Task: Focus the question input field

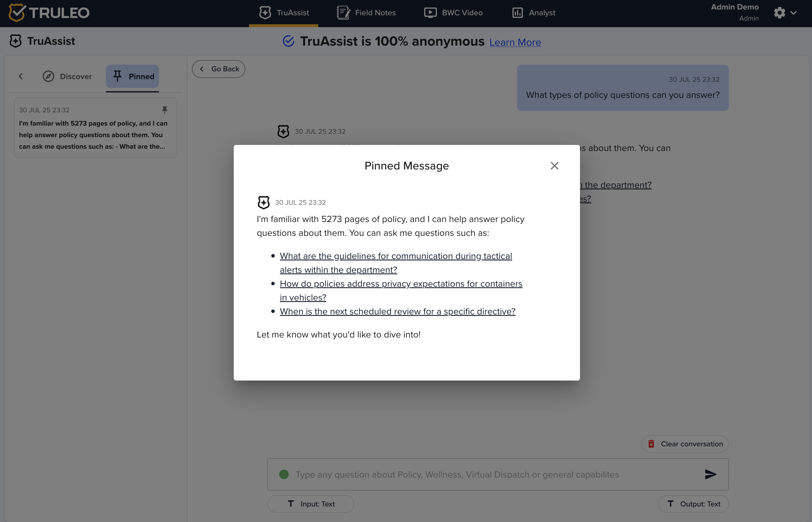Action: [498, 474]
